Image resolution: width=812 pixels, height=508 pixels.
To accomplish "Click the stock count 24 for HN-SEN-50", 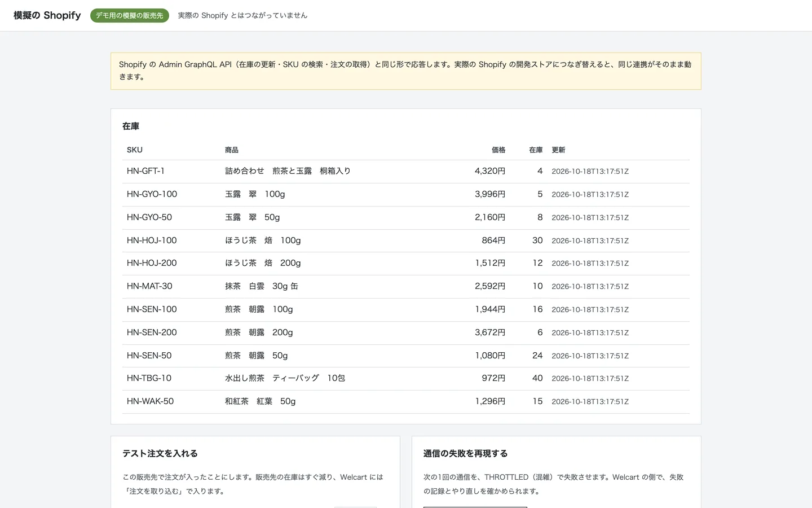I will click(537, 356).
